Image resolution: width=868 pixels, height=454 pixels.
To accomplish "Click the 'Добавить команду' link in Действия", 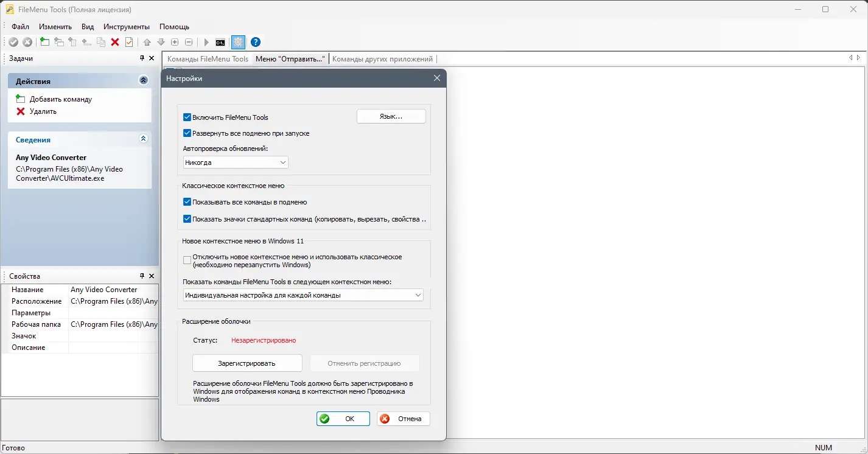I will coord(61,99).
